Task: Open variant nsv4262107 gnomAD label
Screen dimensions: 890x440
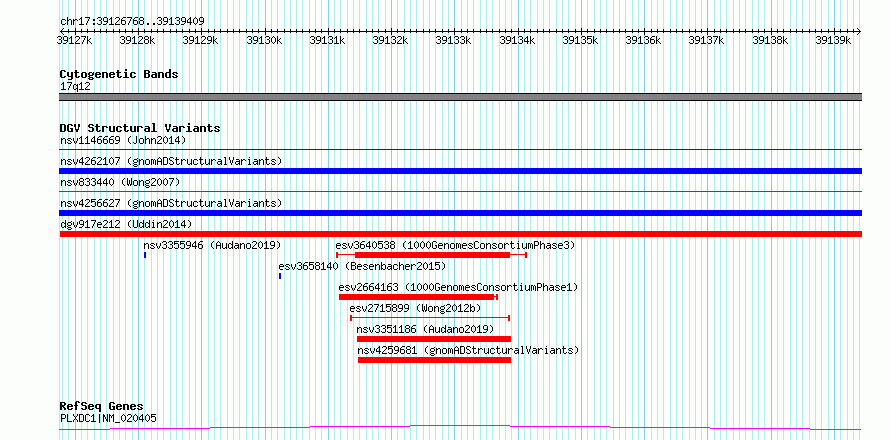Action: [x=171, y=161]
